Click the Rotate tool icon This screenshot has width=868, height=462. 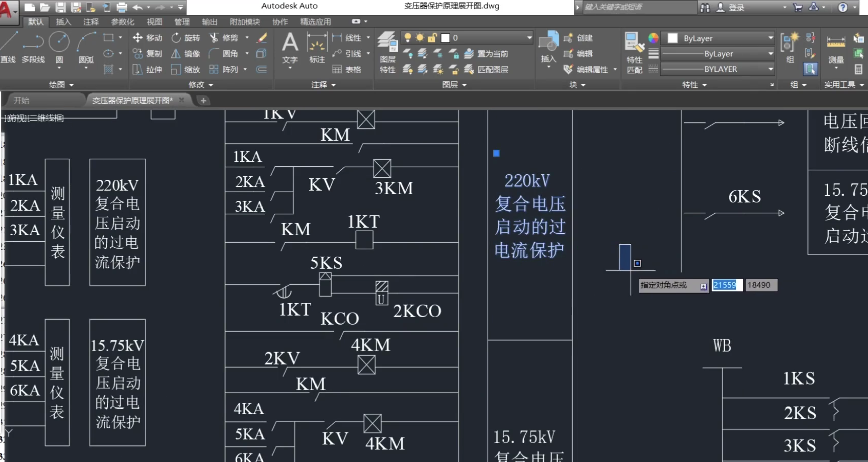(x=176, y=38)
